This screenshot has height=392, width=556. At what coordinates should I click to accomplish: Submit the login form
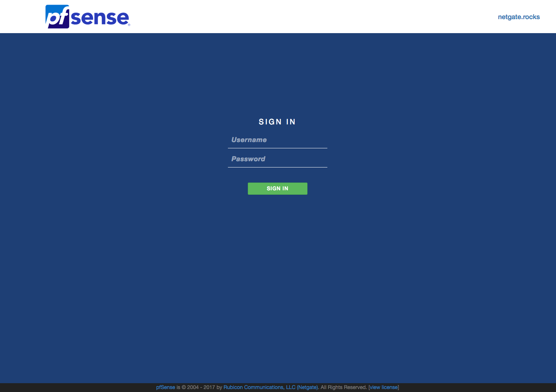coord(277,188)
